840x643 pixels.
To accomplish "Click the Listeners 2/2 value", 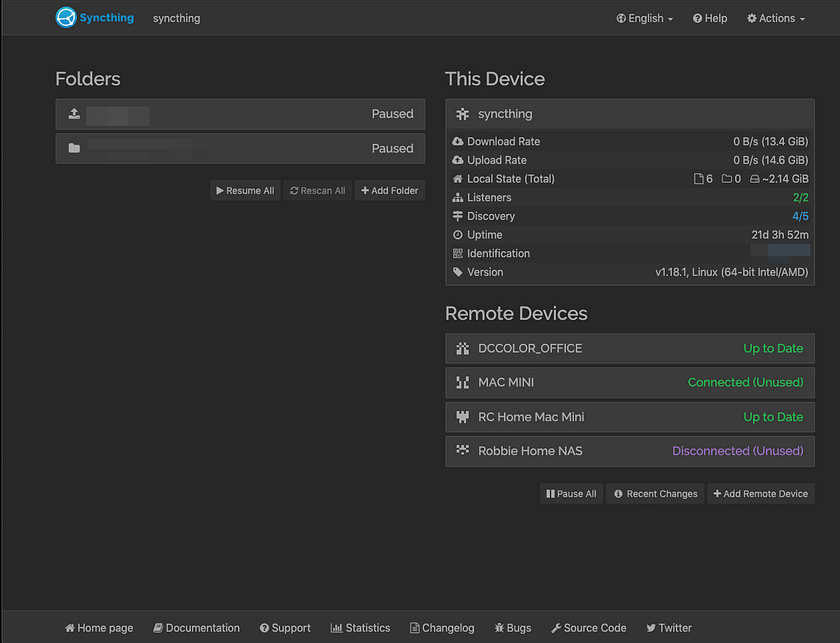I will coord(800,198).
